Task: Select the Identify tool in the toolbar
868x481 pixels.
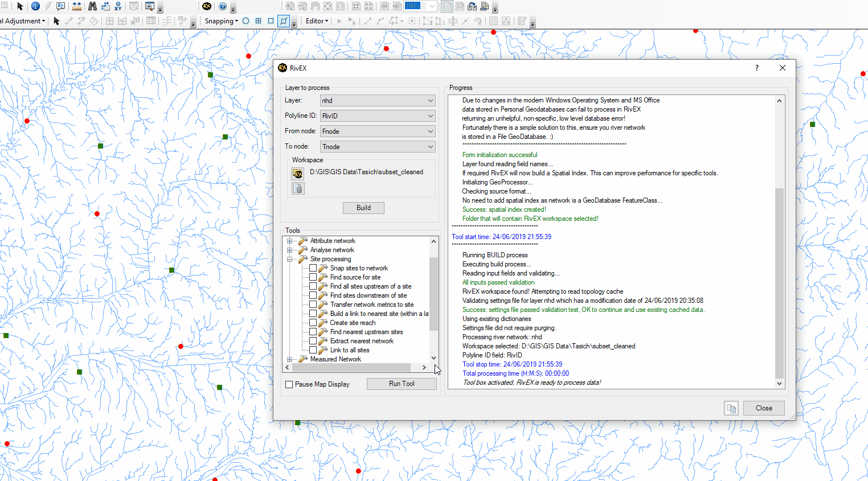Action: [x=35, y=6]
